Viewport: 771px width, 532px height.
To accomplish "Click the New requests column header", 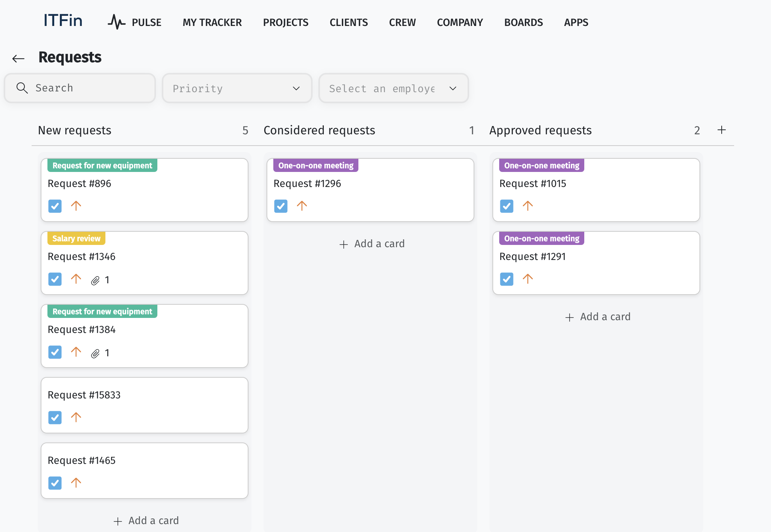I will click(75, 130).
